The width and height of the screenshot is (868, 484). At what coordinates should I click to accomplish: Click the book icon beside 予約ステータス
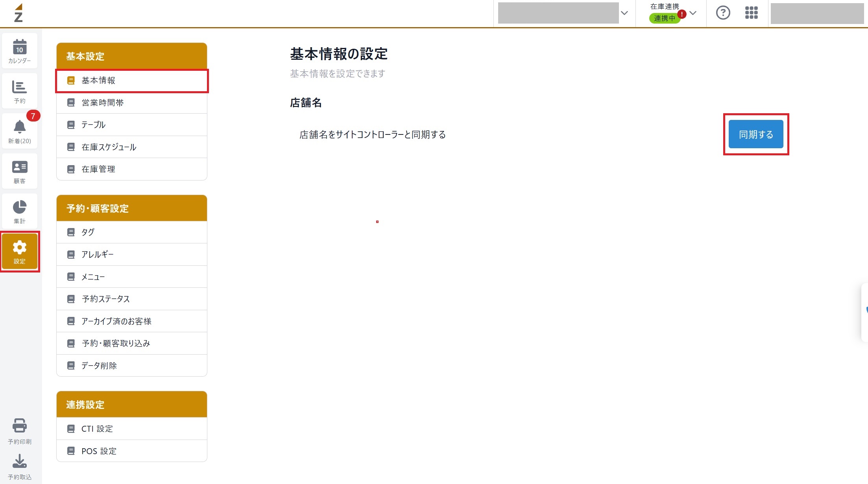point(71,299)
